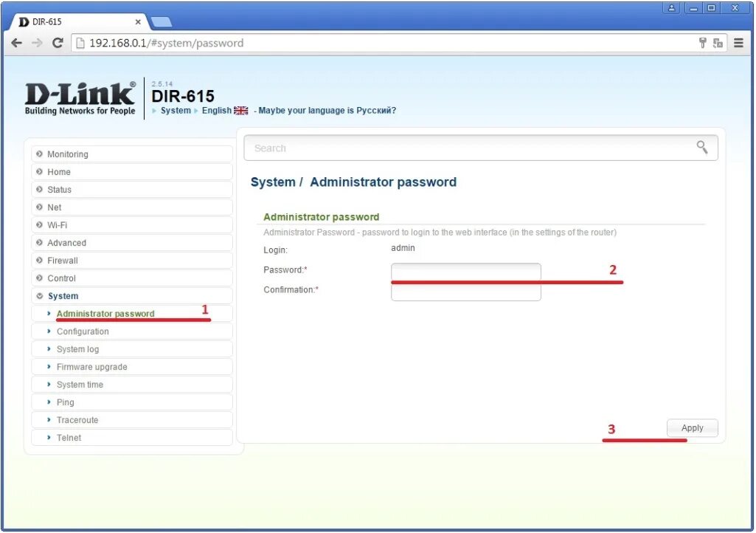Open the Ping utility
This screenshot has width=756, height=533.
click(x=131, y=402)
